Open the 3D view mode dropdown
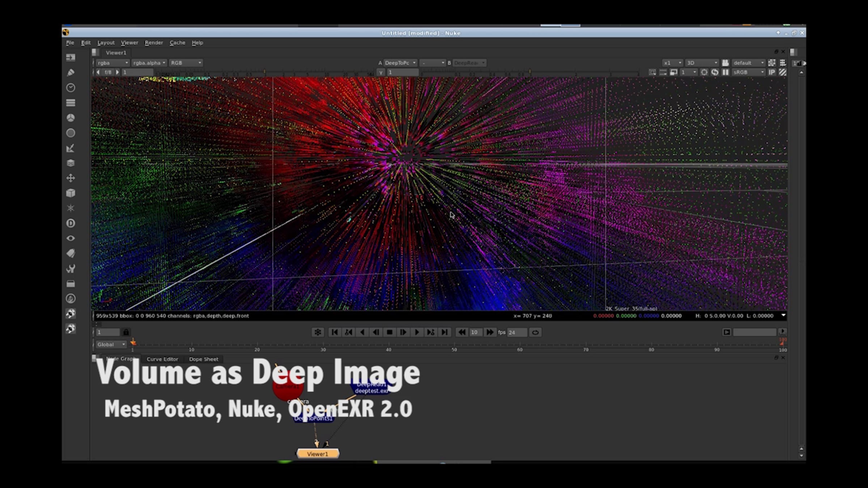The height and width of the screenshot is (488, 868). pyautogui.click(x=702, y=63)
